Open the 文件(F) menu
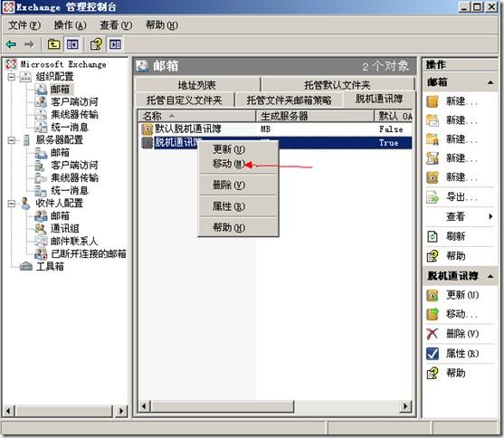 point(24,25)
